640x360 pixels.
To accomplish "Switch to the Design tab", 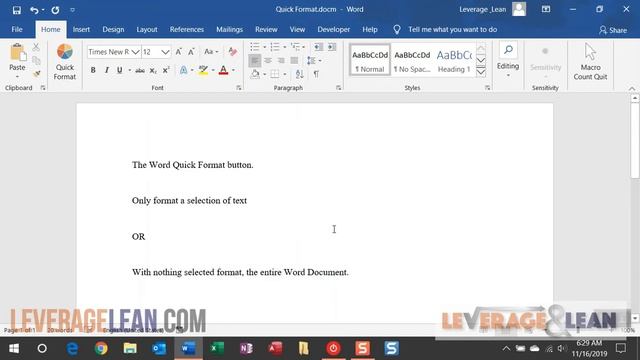I will (x=113, y=29).
